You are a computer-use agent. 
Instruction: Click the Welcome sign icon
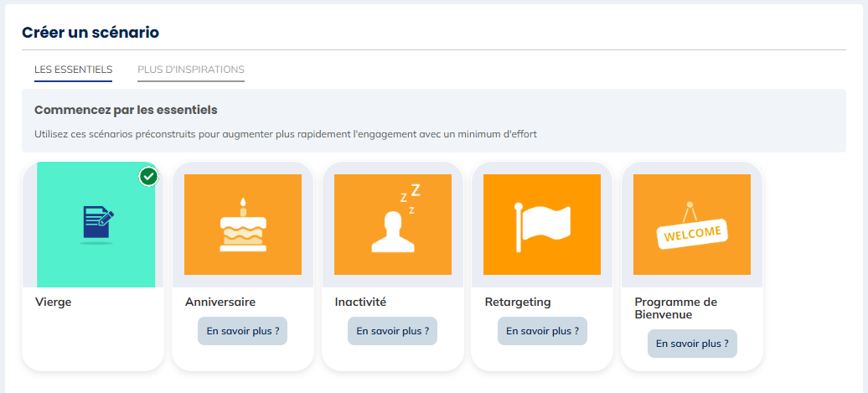692,225
